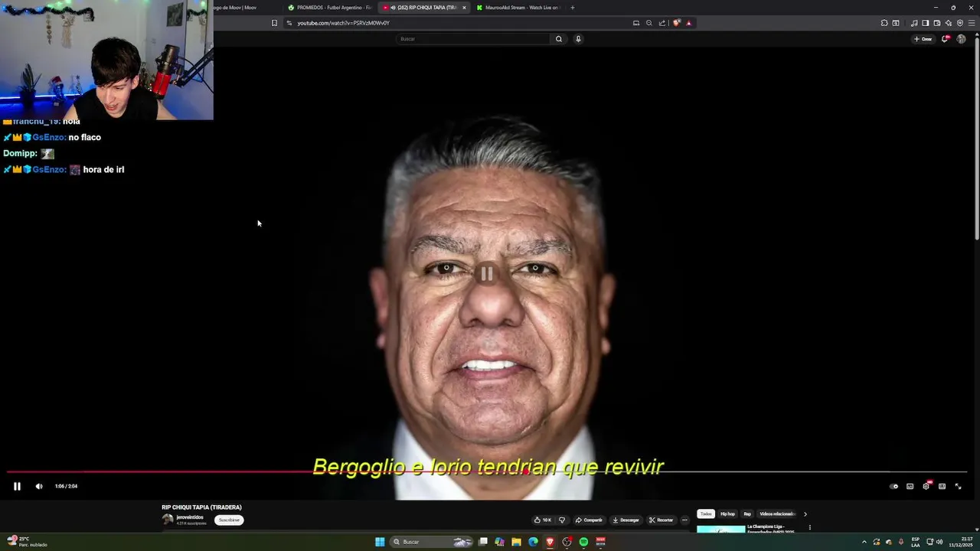Bookmark this page in address bar
The height and width of the screenshot is (551, 980).
pyautogui.click(x=274, y=23)
